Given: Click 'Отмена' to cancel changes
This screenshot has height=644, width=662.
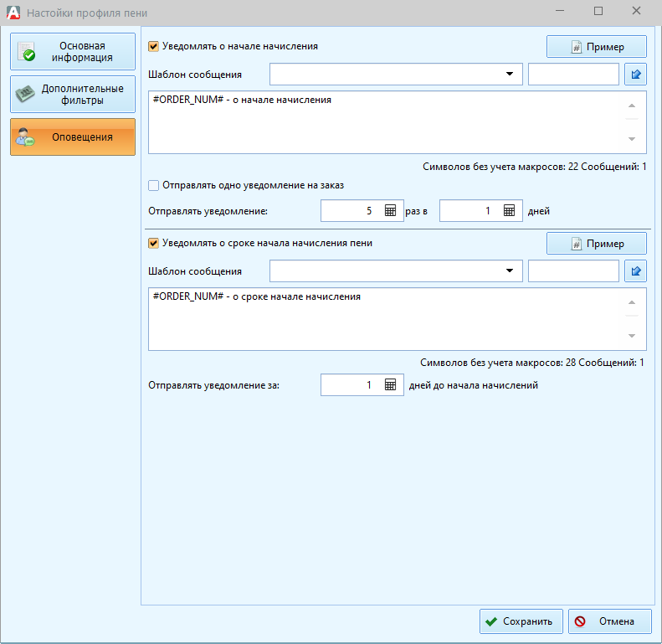Looking at the screenshot, I should click(612, 621).
